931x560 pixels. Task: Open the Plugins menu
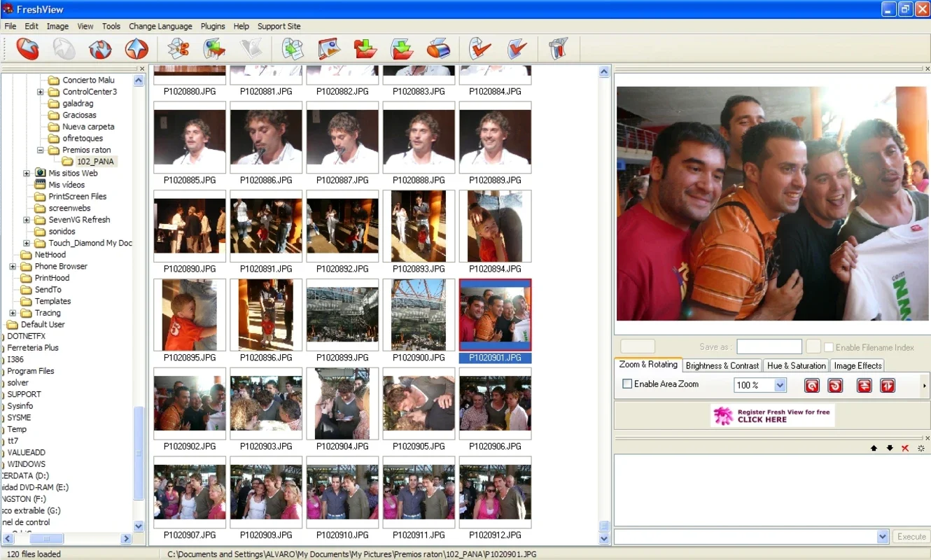[x=213, y=27]
